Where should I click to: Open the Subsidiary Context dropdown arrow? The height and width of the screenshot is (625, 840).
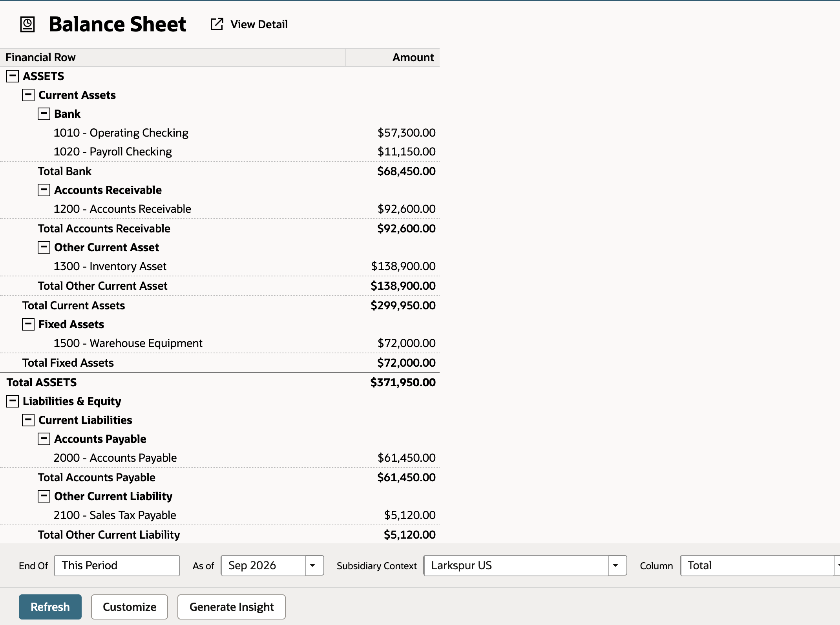[617, 566]
